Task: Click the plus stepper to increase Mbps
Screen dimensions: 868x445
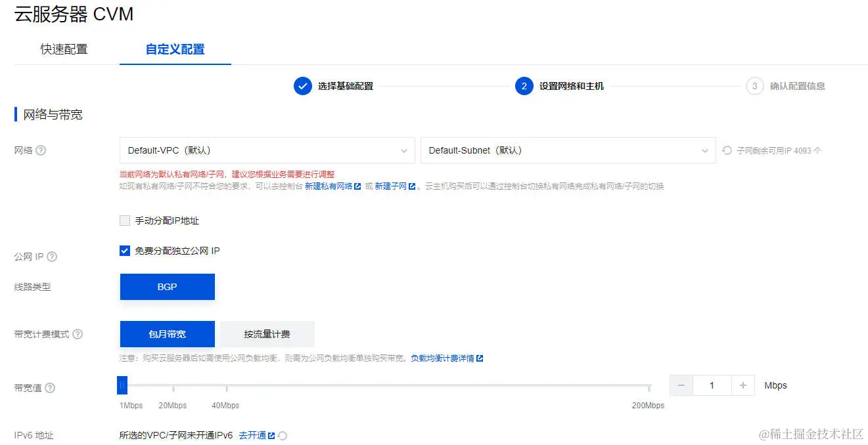Action: 743,385
